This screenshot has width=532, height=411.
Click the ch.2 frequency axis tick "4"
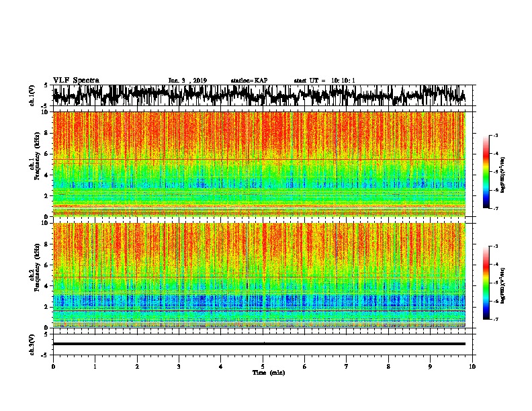click(x=46, y=286)
